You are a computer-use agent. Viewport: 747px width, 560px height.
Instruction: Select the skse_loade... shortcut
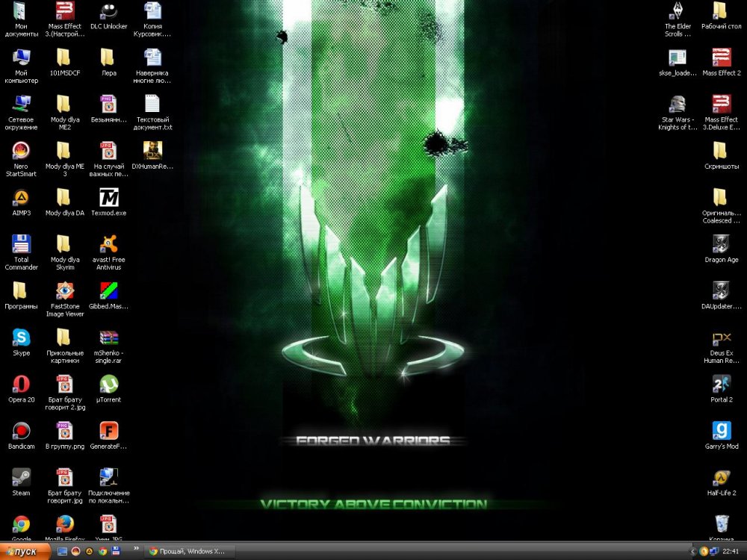[x=678, y=62]
